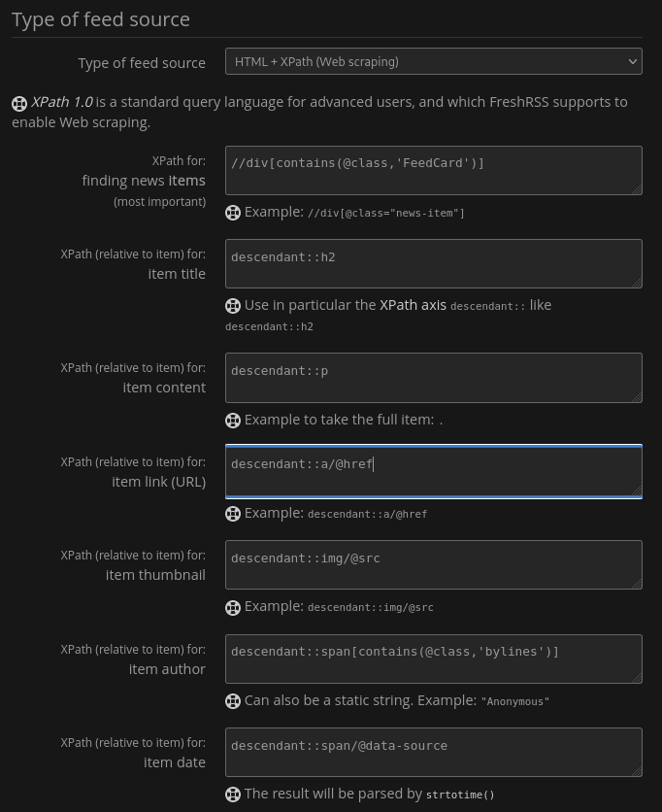Click help icon beside XPath axis hint
Image resolution: width=662 pixels, height=812 pixels.
(x=233, y=306)
